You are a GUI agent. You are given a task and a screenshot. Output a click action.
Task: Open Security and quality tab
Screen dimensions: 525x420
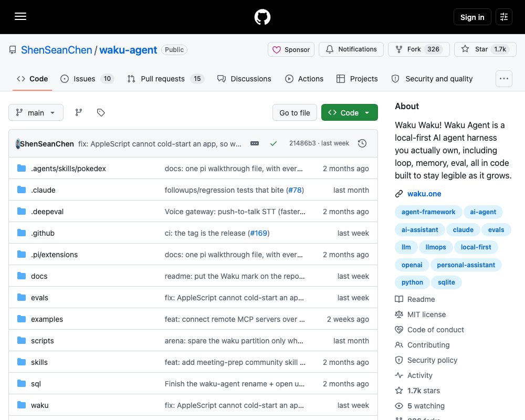tap(432, 79)
